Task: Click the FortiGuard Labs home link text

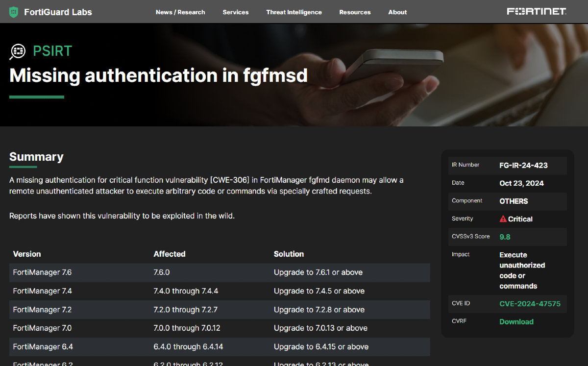Action: click(58, 12)
